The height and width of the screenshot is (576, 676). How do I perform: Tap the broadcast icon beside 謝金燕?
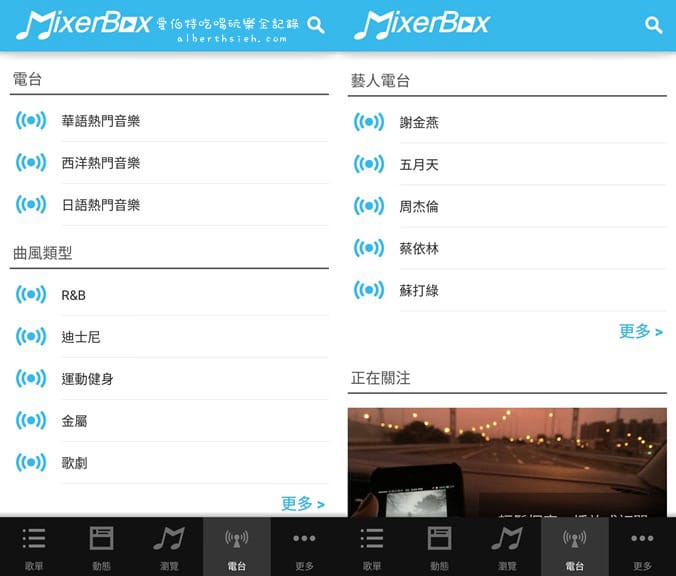pyautogui.click(x=369, y=122)
